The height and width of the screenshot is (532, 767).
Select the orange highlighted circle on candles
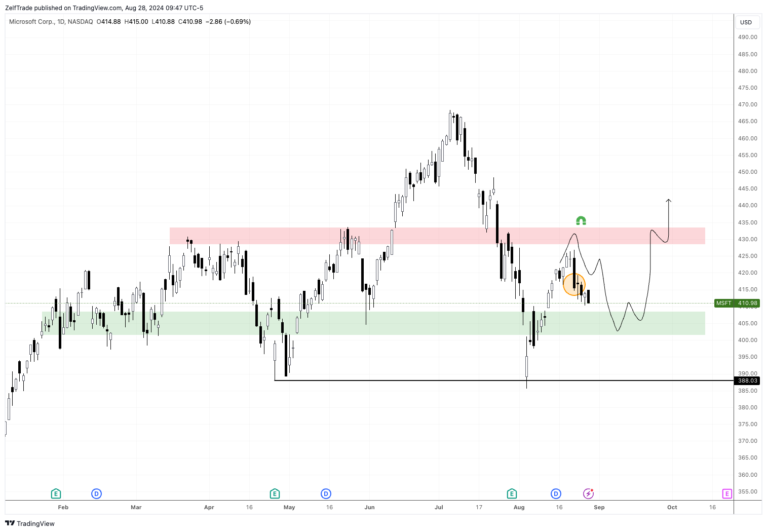click(574, 284)
